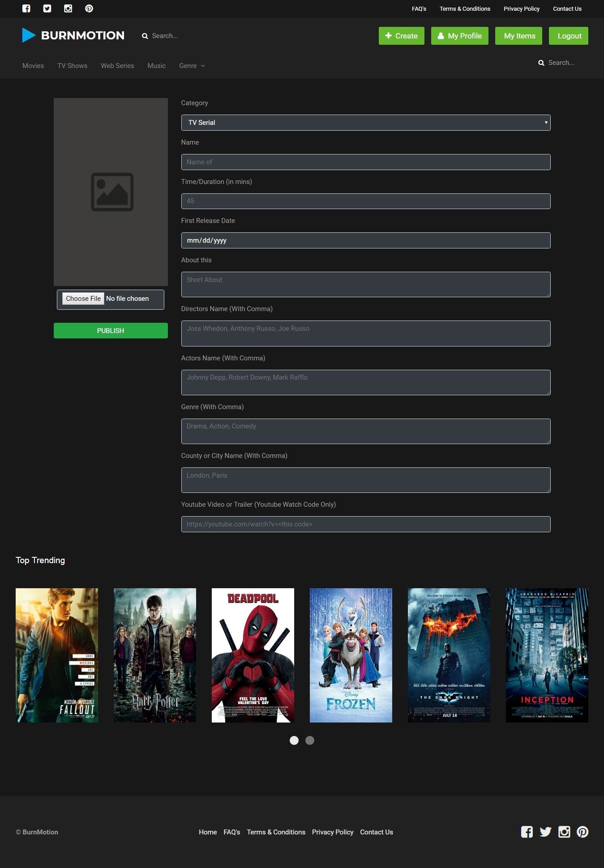604x868 pixels.
Task: Click the image placeholder icon
Action: coord(112,192)
